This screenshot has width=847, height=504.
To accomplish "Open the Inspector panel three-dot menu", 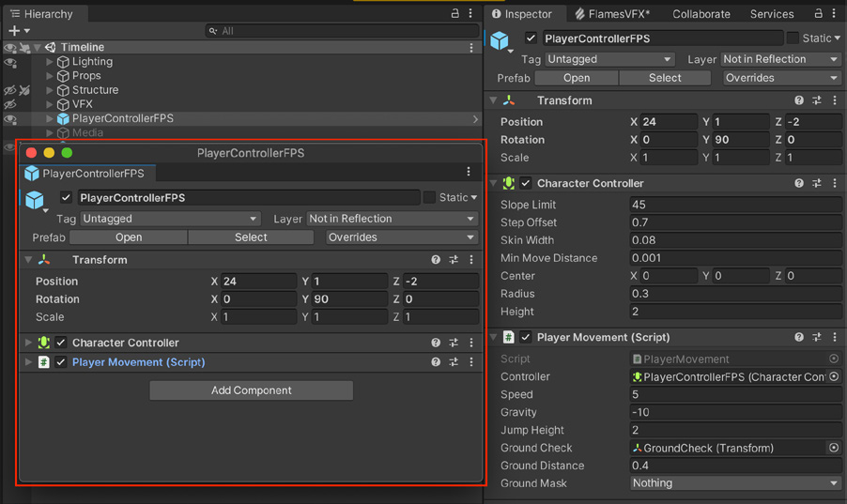I will [x=834, y=13].
